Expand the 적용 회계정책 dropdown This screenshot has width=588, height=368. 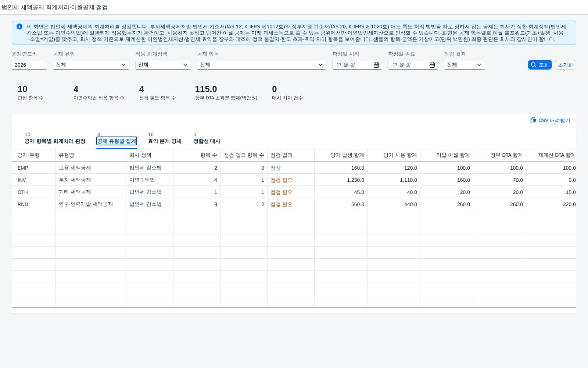(x=185, y=65)
